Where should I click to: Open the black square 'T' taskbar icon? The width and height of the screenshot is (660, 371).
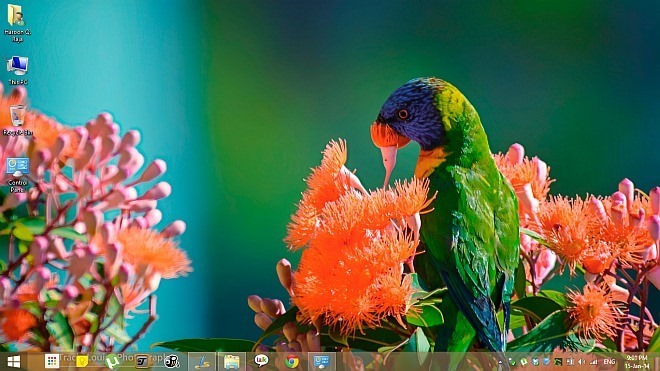[x=142, y=361]
